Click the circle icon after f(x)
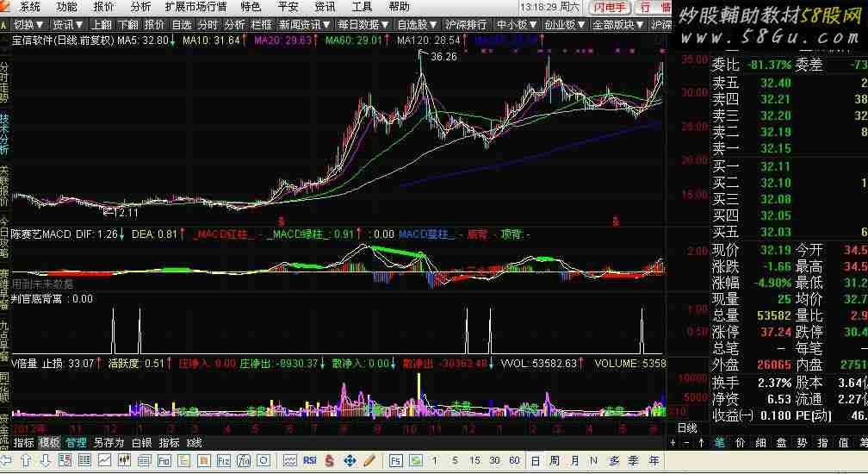Screen dimensions: 868x474 (x=263, y=460)
